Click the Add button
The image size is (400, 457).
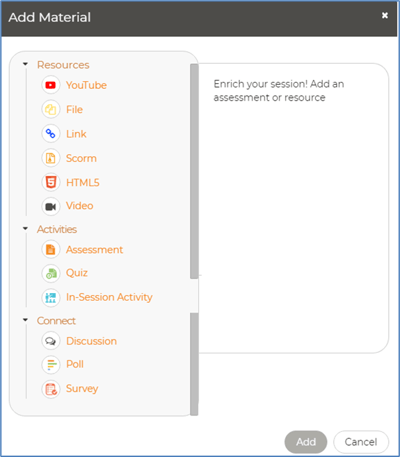tap(306, 442)
